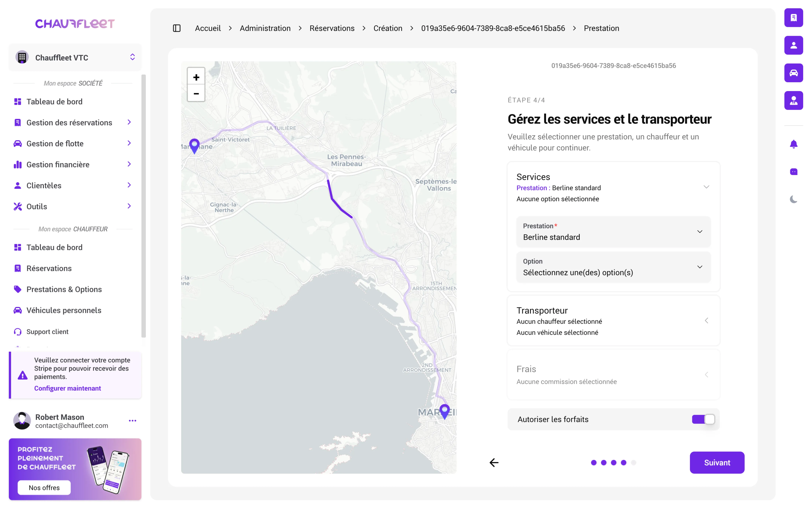Click the Suivant button

(x=717, y=463)
